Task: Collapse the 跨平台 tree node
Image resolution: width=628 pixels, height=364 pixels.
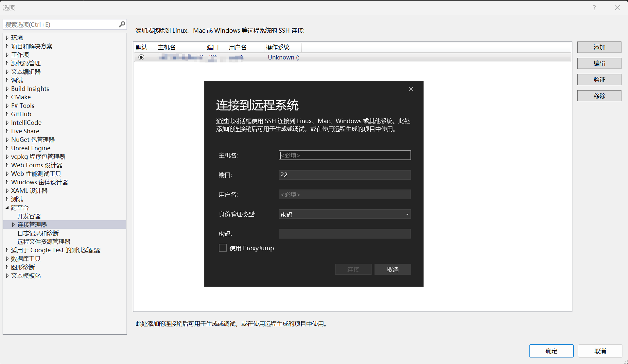Action: pyautogui.click(x=7, y=207)
